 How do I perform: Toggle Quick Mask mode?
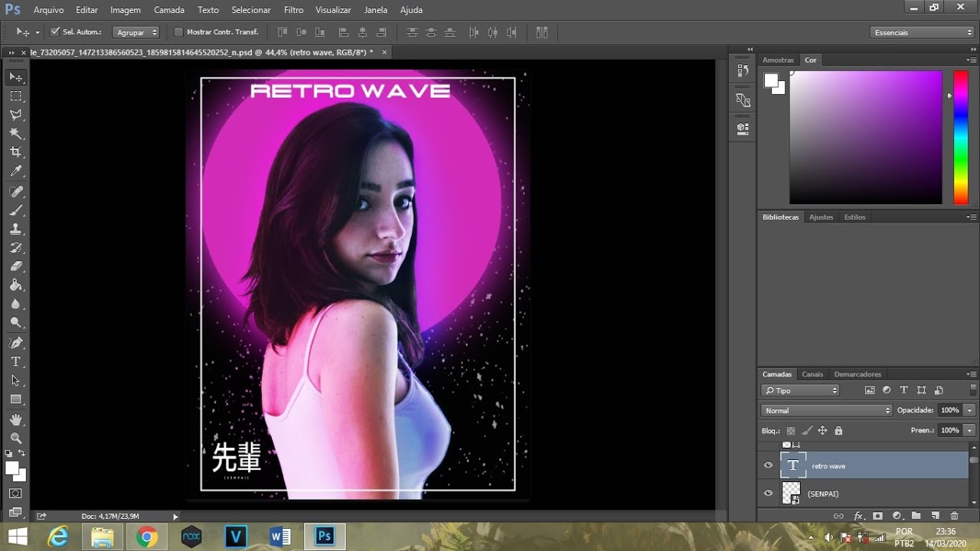[x=15, y=493]
